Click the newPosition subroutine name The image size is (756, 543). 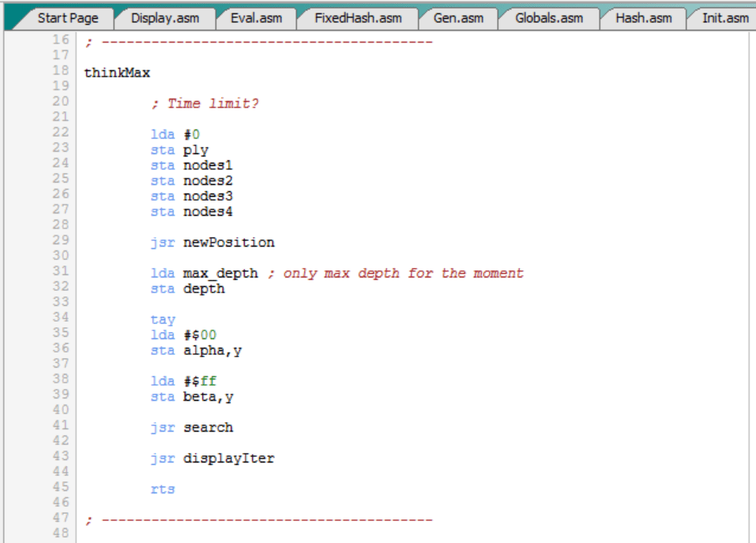tap(229, 242)
